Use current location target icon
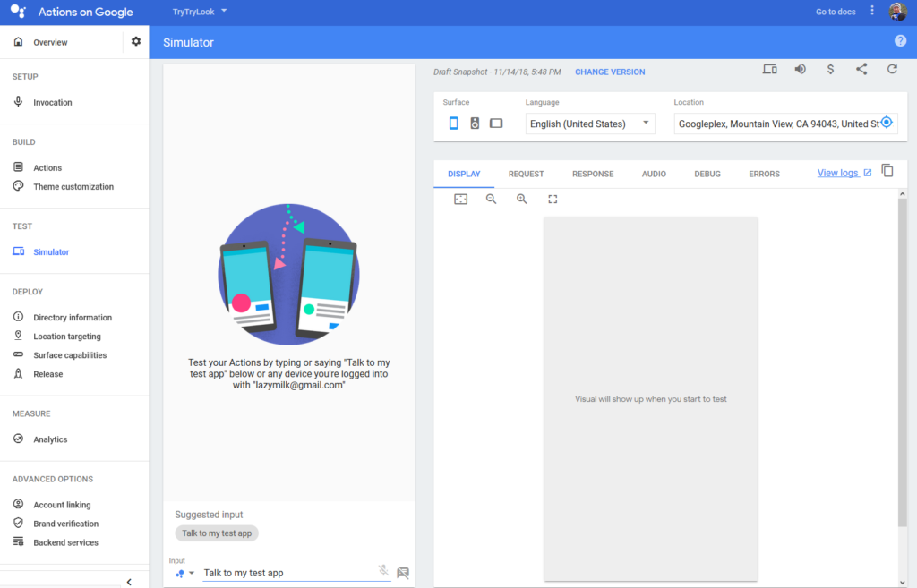 coord(887,123)
